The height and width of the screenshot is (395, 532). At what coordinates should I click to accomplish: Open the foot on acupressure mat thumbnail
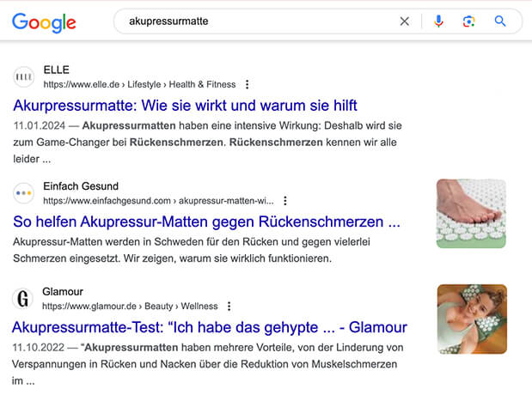pyautogui.click(x=471, y=214)
